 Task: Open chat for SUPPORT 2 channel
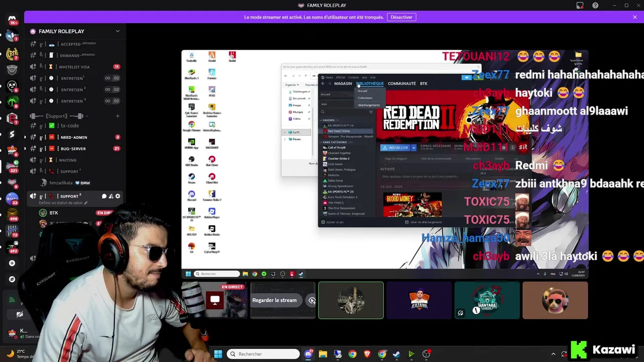pyautogui.click(x=104, y=196)
